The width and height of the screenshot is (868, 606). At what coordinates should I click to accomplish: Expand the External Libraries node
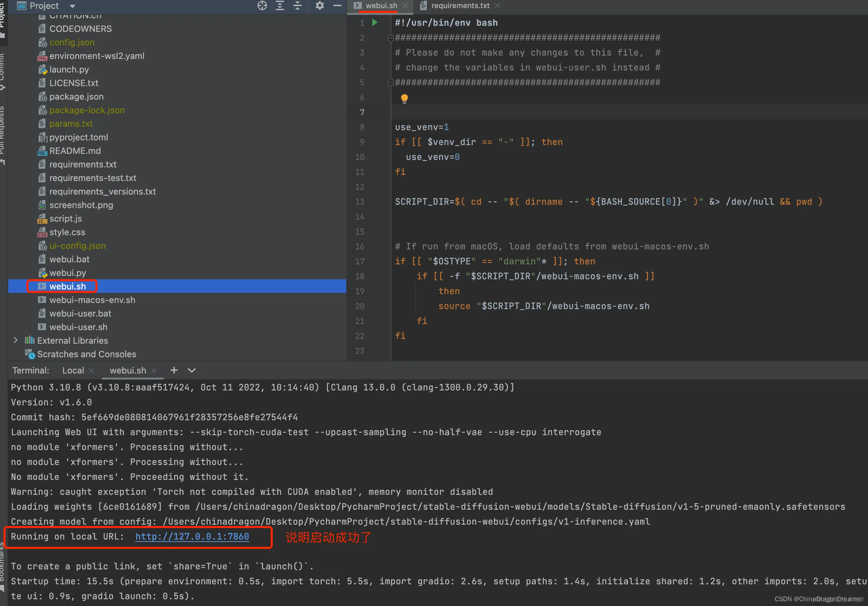click(x=16, y=340)
